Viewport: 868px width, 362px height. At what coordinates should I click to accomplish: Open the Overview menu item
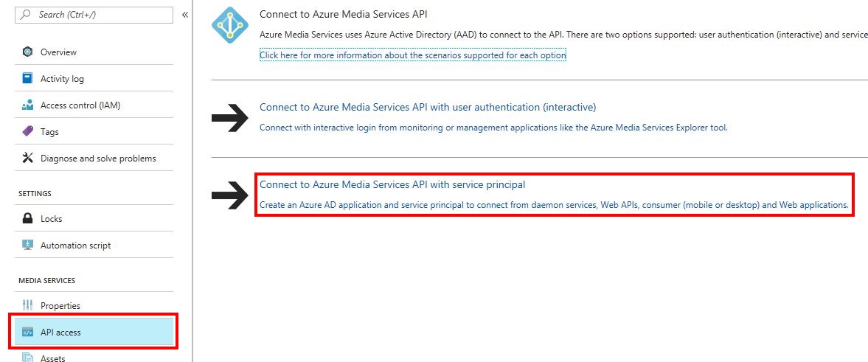pos(94,52)
